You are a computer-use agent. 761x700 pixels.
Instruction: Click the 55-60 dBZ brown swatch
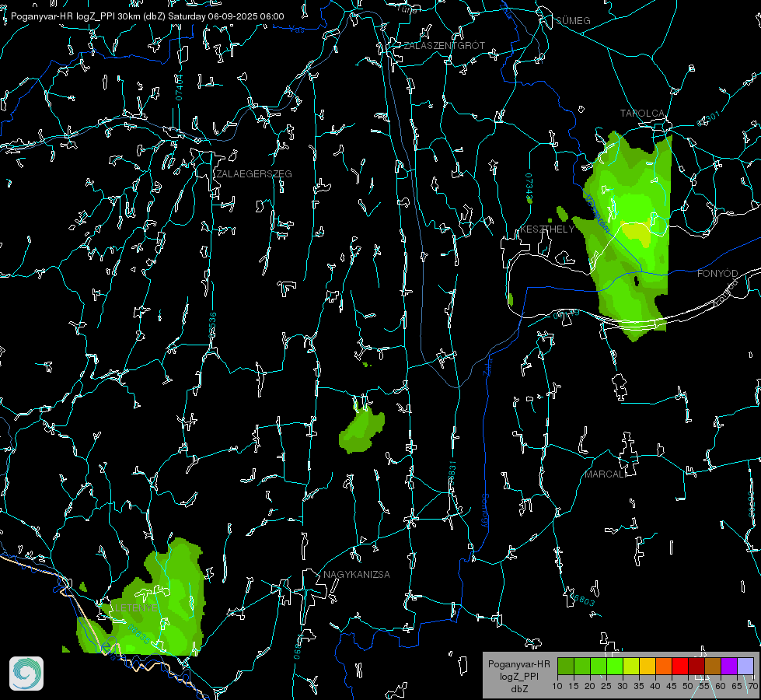[x=713, y=666]
